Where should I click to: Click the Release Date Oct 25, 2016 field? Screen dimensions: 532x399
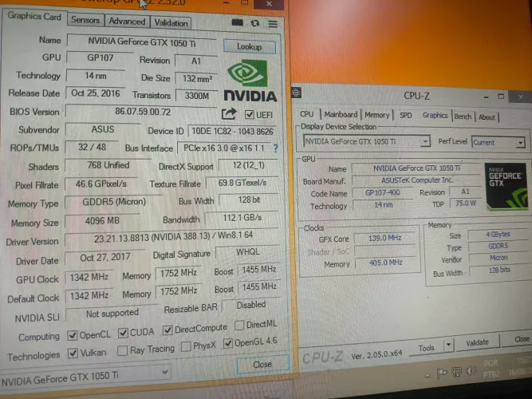coord(96,93)
